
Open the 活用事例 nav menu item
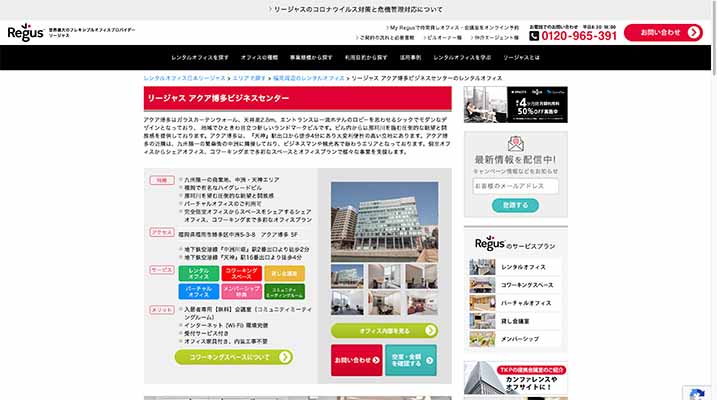click(411, 58)
